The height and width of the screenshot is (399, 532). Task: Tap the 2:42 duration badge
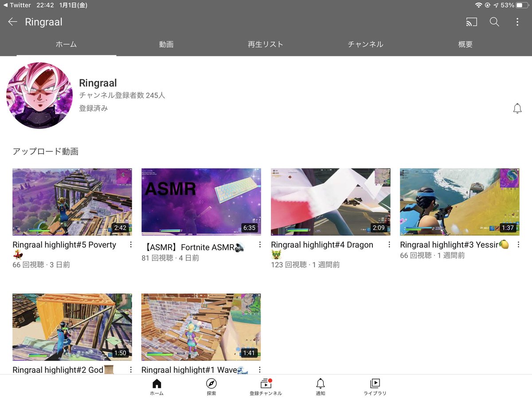click(x=120, y=228)
